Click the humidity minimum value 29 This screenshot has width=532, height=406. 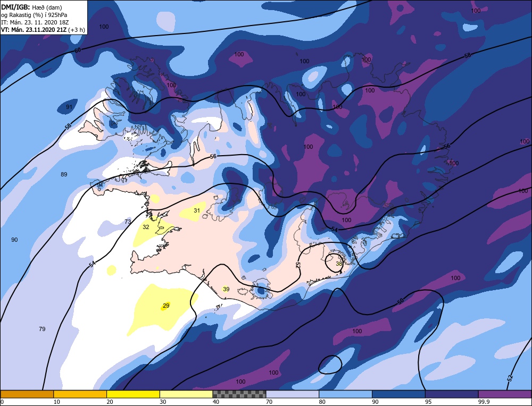click(166, 306)
